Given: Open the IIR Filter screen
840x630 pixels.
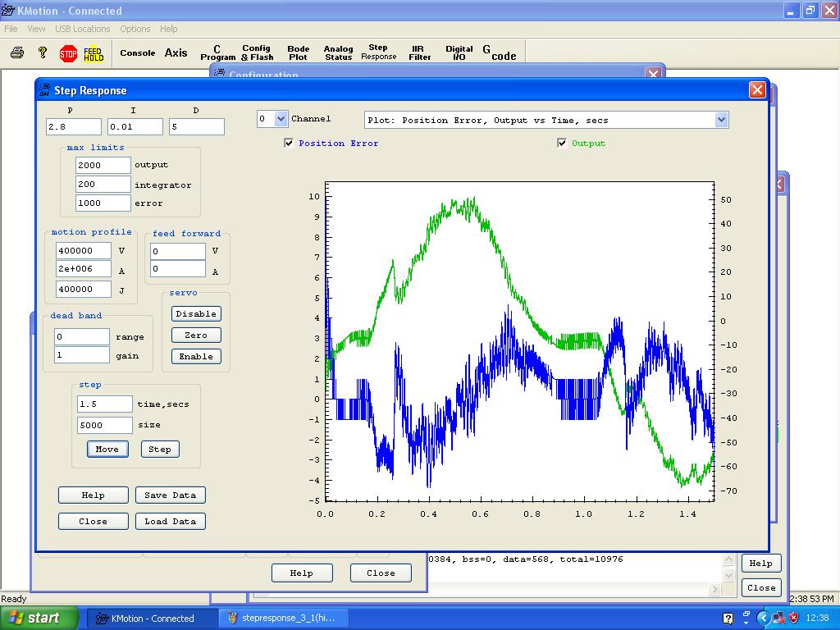Looking at the screenshot, I should pos(420,53).
